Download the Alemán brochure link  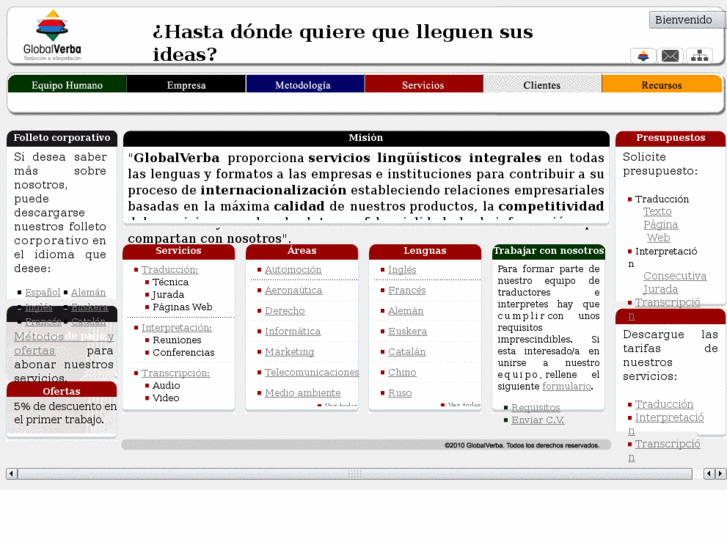tap(88, 292)
